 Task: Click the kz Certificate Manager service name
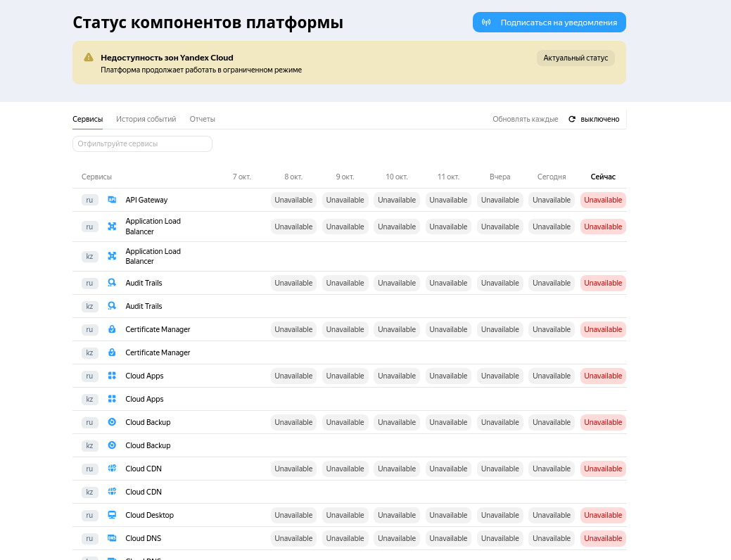tap(158, 352)
